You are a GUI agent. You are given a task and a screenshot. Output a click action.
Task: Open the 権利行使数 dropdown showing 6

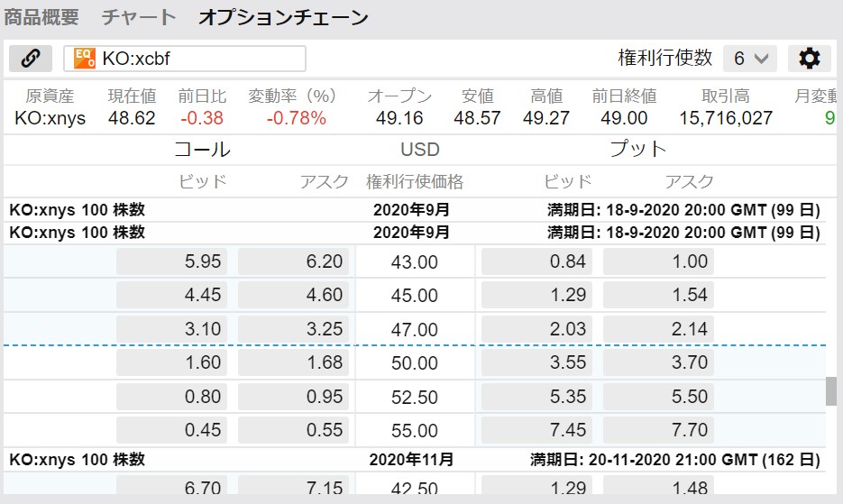[750, 58]
